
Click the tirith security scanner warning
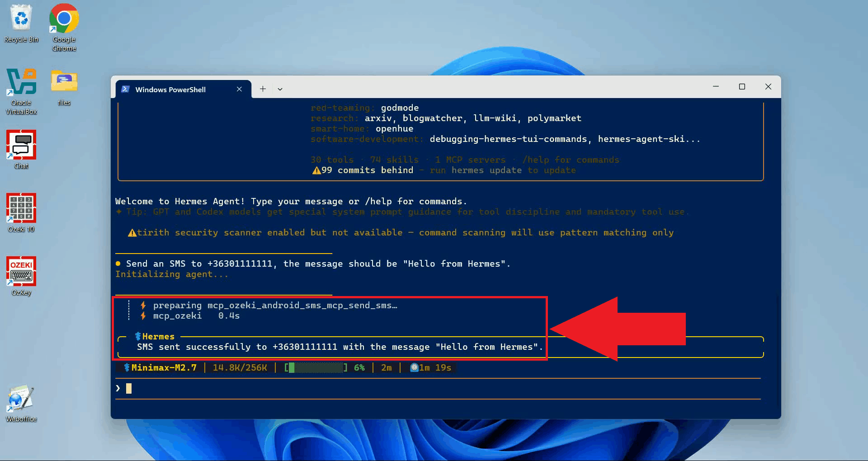pos(405,232)
